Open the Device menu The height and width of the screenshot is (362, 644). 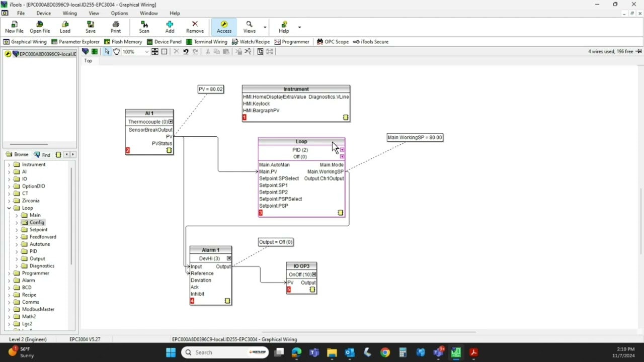tap(43, 13)
